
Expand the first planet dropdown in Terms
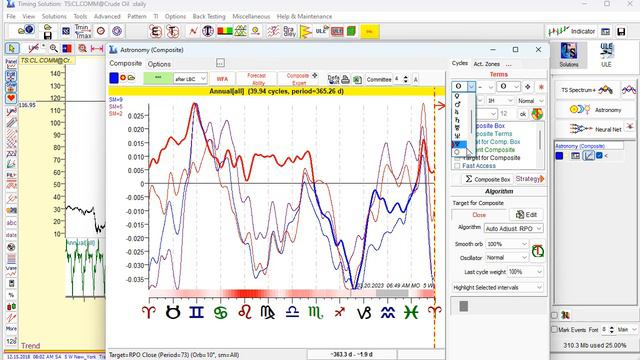471,87
